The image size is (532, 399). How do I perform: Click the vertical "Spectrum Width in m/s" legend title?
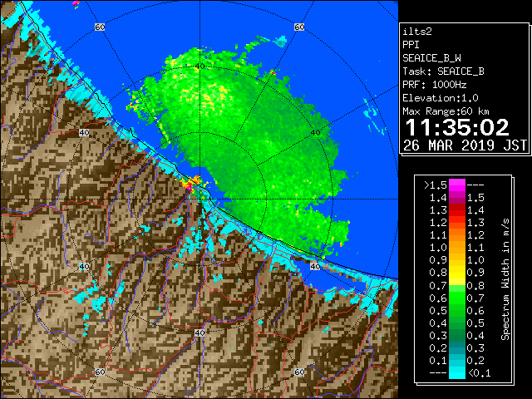(505, 279)
